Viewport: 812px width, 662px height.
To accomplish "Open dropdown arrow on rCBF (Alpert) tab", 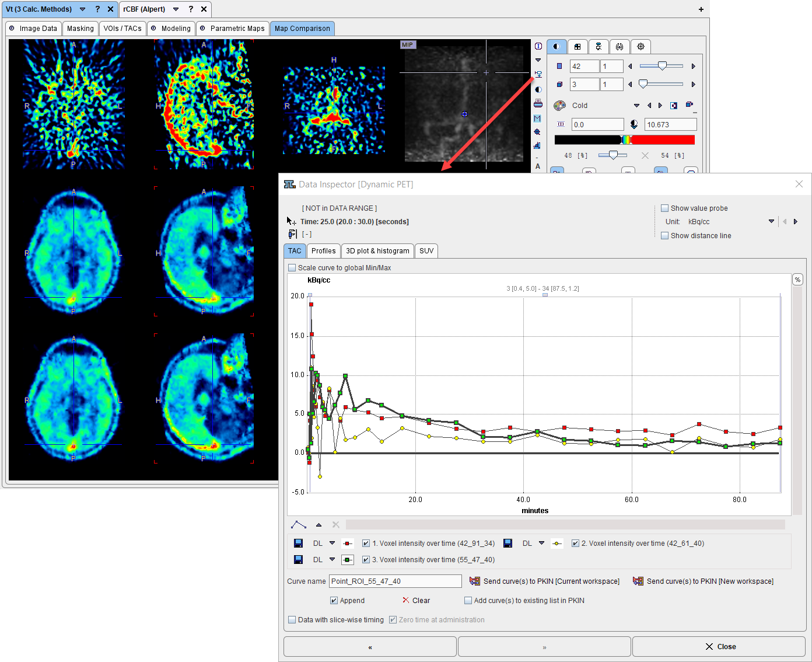I will pos(176,9).
